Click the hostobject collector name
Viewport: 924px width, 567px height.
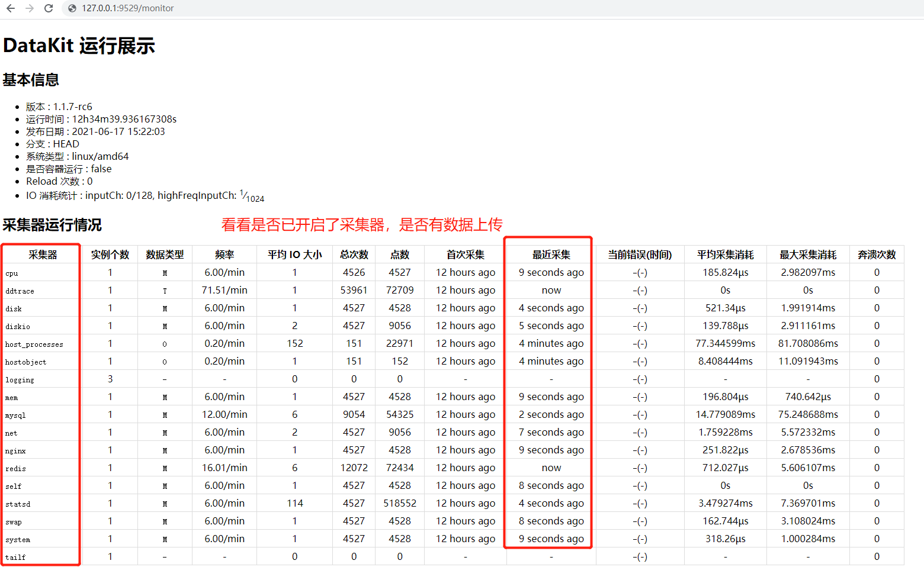25,362
